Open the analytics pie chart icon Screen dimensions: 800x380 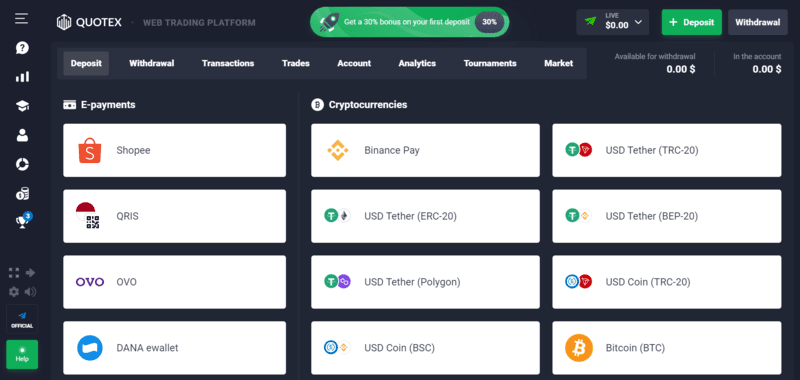point(22,164)
